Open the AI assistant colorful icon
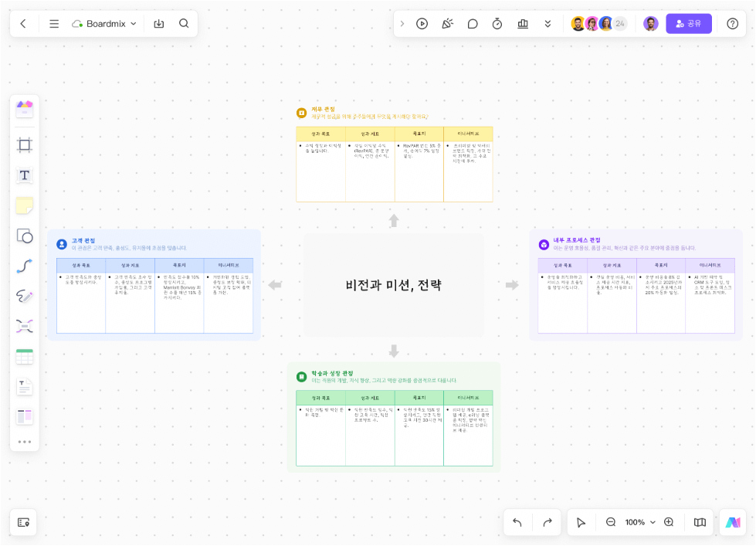Image resolution: width=756 pixels, height=546 pixels. (733, 522)
